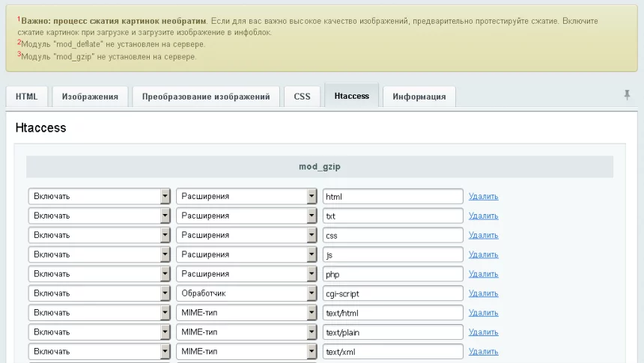This screenshot has width=644, height=363.
Task: Click the cgi-script text field
Action: (392, 293)
